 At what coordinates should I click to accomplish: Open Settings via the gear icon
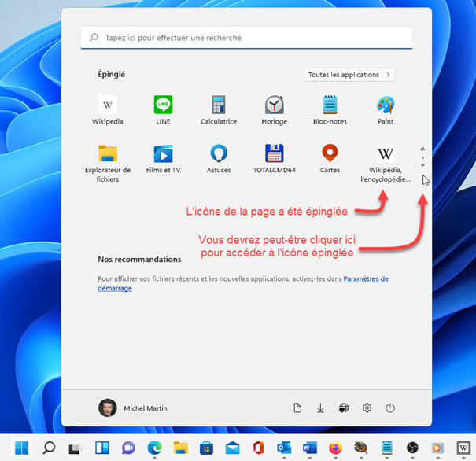tap(367, 408)
